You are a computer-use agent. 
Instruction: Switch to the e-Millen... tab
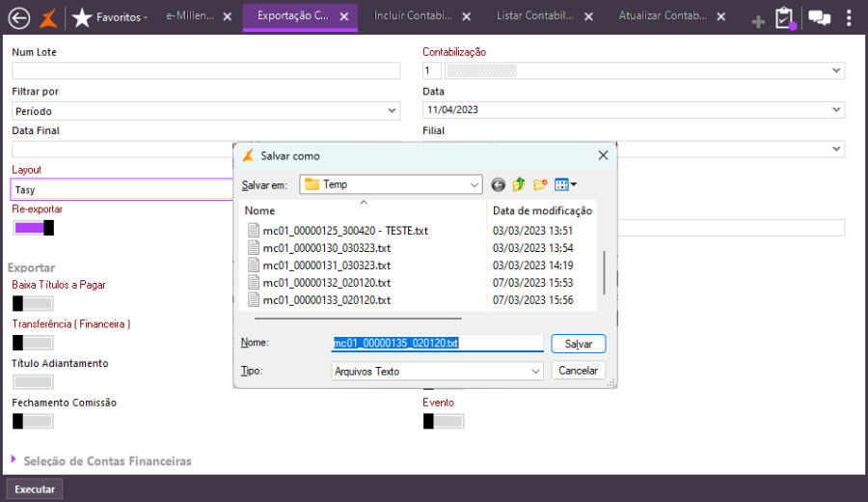point(190,16)
